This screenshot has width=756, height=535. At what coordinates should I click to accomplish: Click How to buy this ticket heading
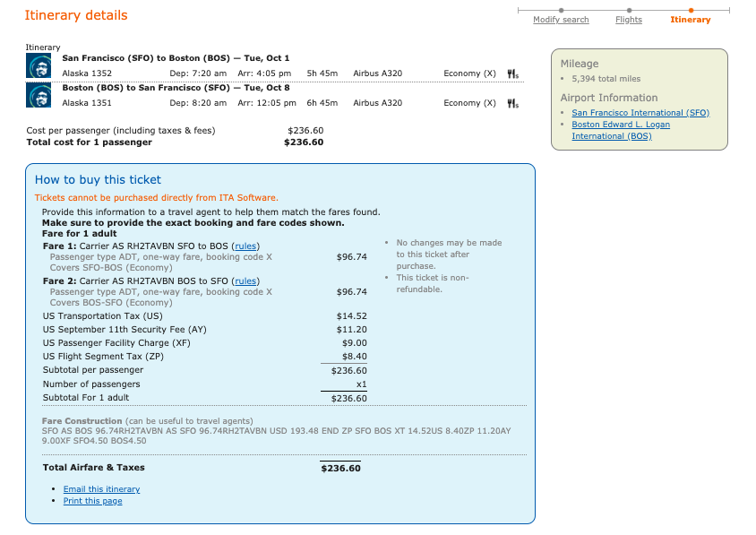point(98,180)
